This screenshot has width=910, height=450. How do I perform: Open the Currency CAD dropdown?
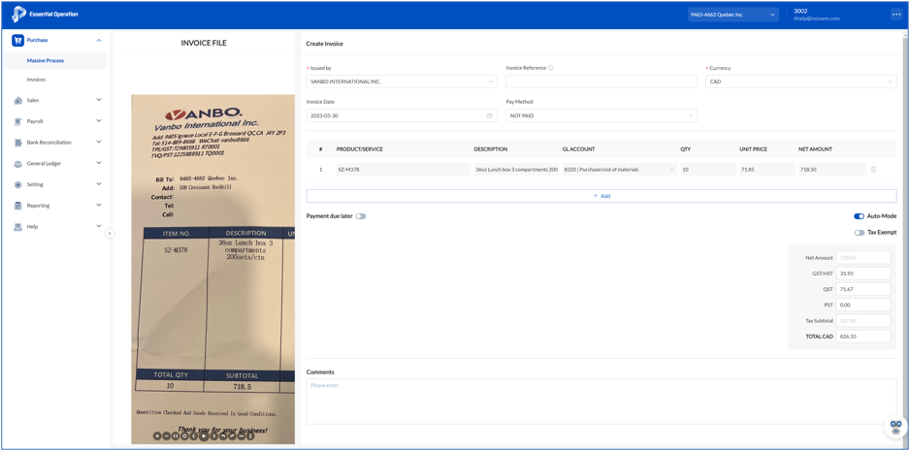click(x=801, y=82)
